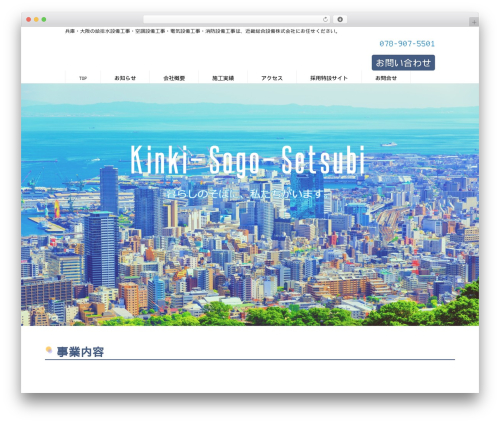The width and height of the screenshot is (500, 423).
Task: Click the Kinki-Sogo-Setsubi hero title
Action: click(248, 160)
